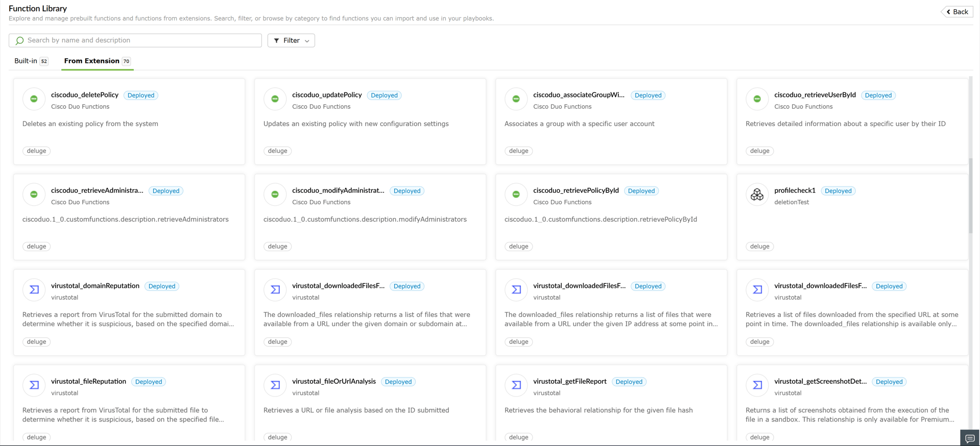Click the ciscoduo_updatePolicy card icon

[275, 99]
